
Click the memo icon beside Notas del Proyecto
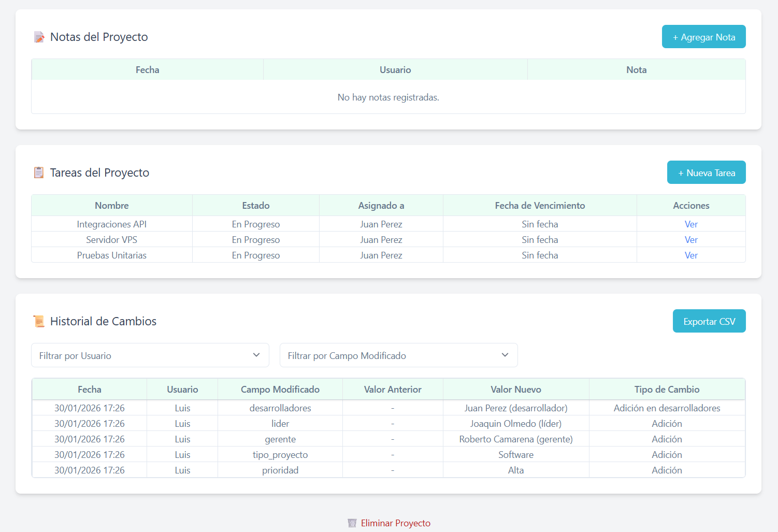point(39,37)
